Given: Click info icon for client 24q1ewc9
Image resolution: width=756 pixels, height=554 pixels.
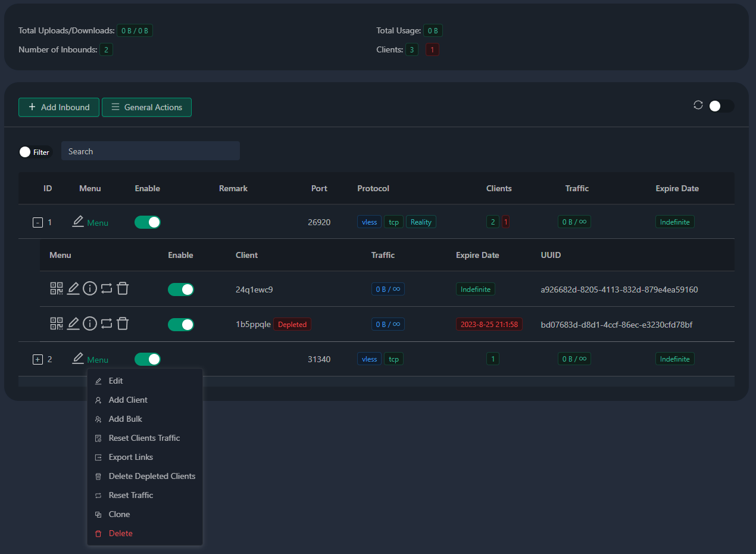Looking at the screenshot, I should (x=90, y=289).
